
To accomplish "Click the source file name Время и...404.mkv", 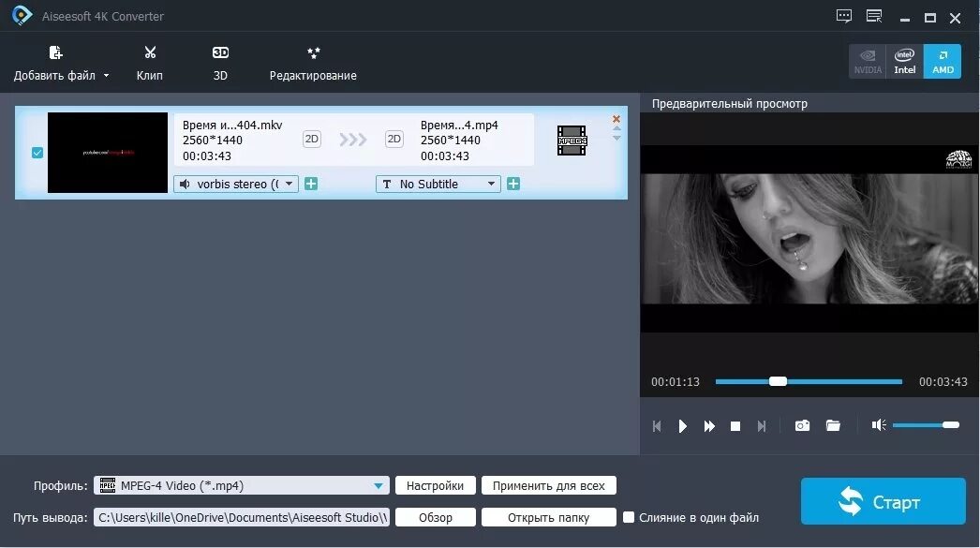I will tap(232, 125).
